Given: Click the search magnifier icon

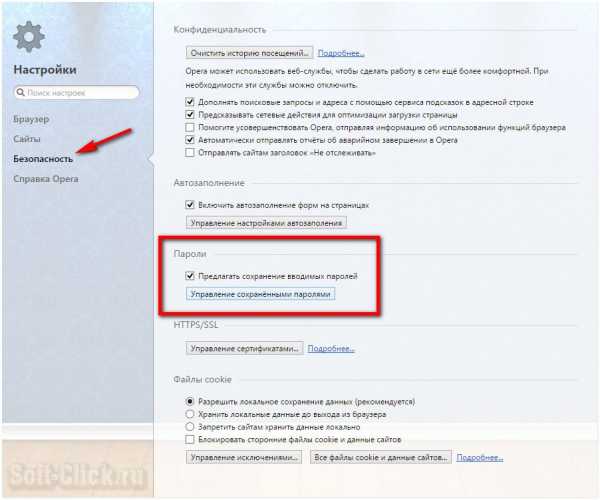Looking at the screenshot, I should point(20,92).
